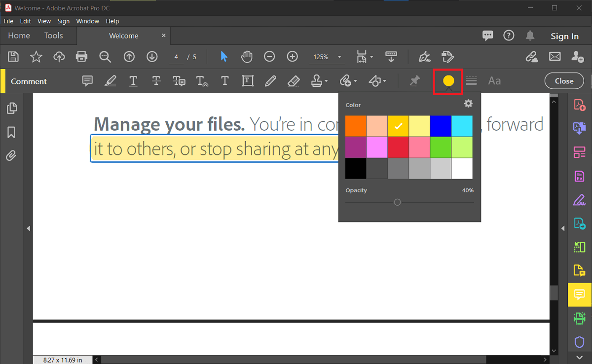Select the Draw Free Form pencil tool
This screenshot has height=364, width=592.
tap(270, 80)
